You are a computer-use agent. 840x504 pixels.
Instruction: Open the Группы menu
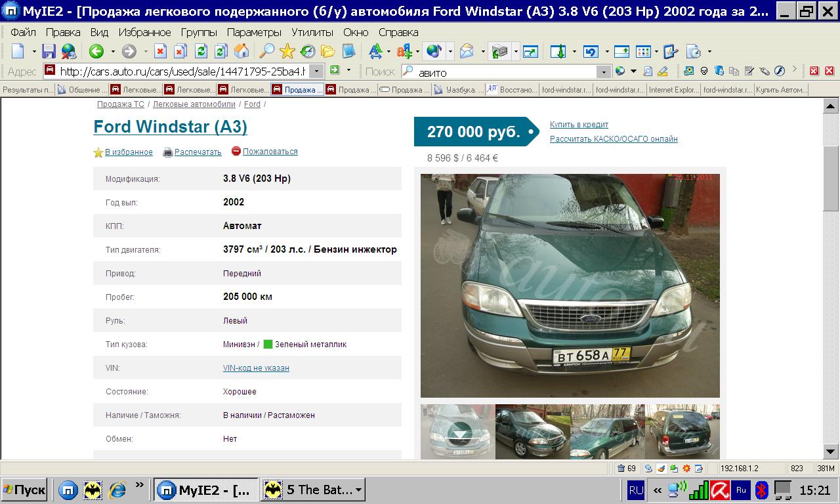pyautogui.click(x=199, y=32)
